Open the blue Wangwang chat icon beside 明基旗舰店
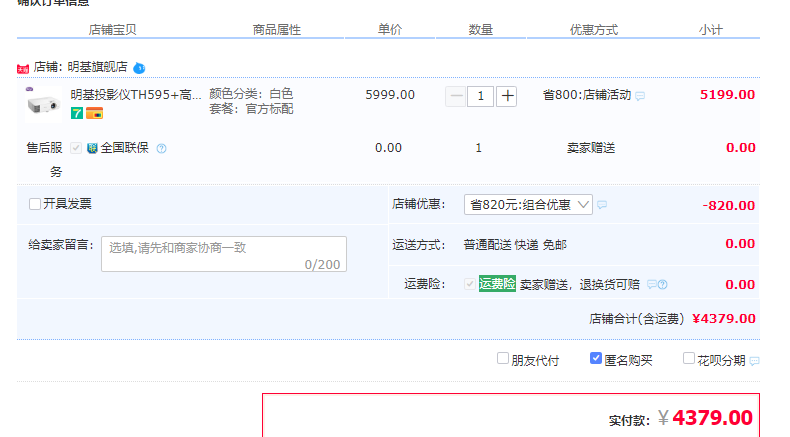Screen dimensions: 790x437 [x=139, y=68]
